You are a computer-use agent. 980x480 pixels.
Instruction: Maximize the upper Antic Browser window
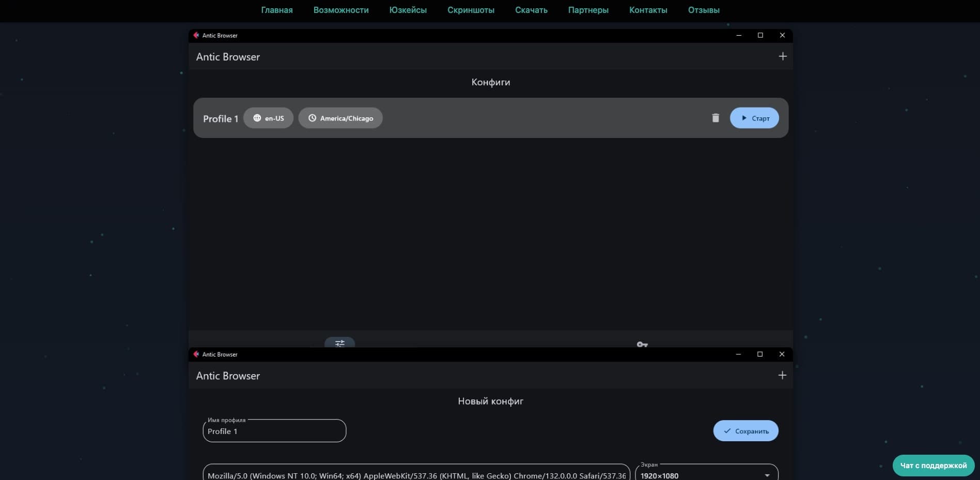click(x=760, y=35)
